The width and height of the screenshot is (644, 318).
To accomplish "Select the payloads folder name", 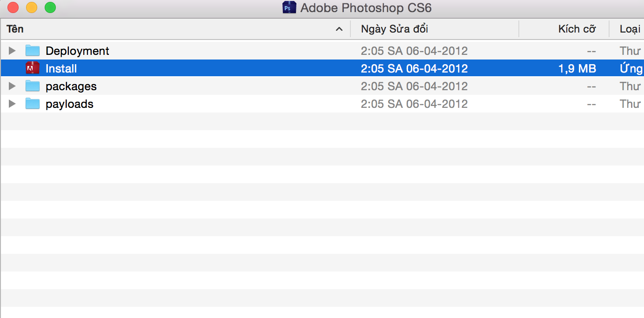I will [69, 104].
